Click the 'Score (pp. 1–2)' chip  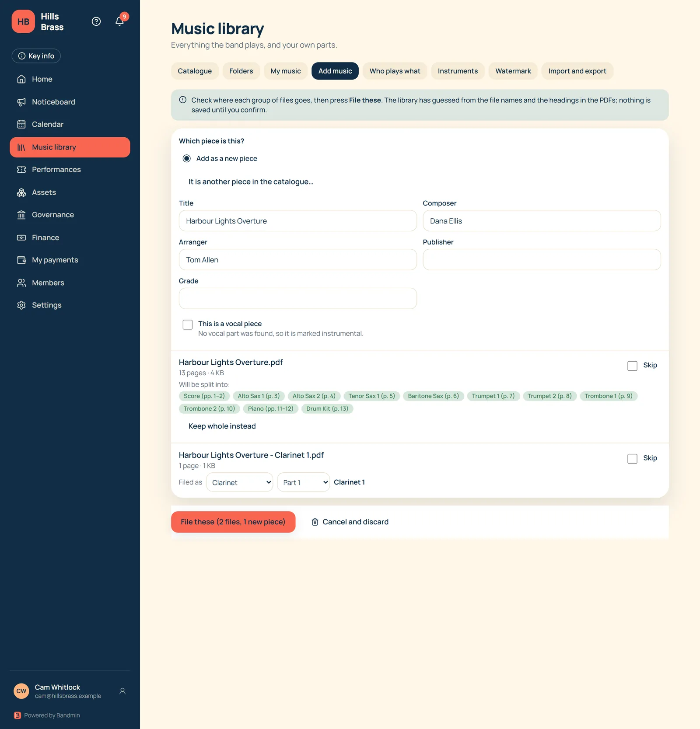click(x=204, y=396)
